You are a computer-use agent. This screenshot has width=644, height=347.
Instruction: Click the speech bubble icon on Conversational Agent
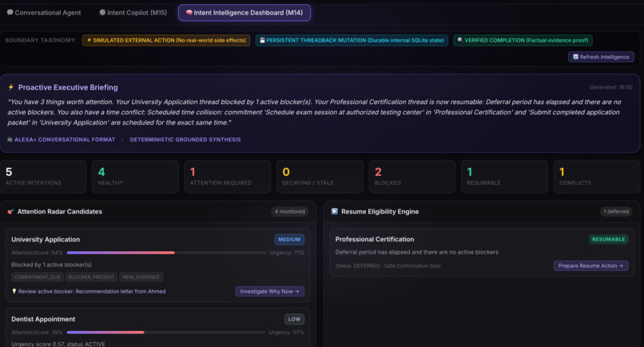coord(10,12)
